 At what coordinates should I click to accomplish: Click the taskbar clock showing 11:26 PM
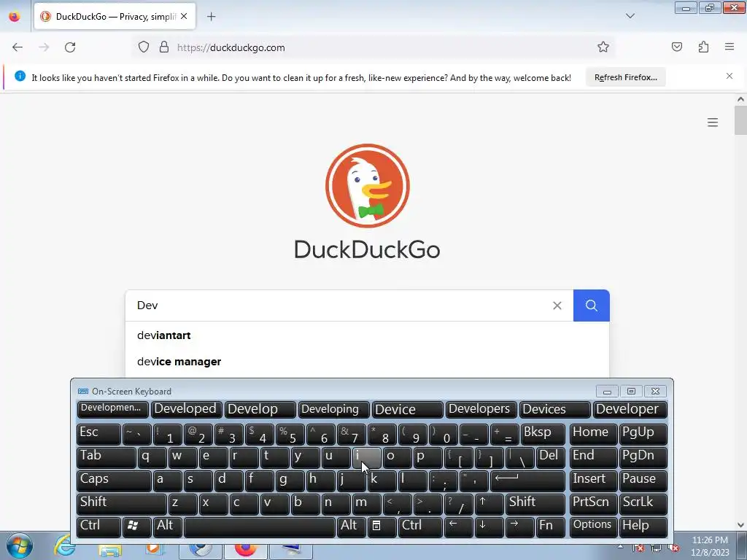click(x=710, y=546)
